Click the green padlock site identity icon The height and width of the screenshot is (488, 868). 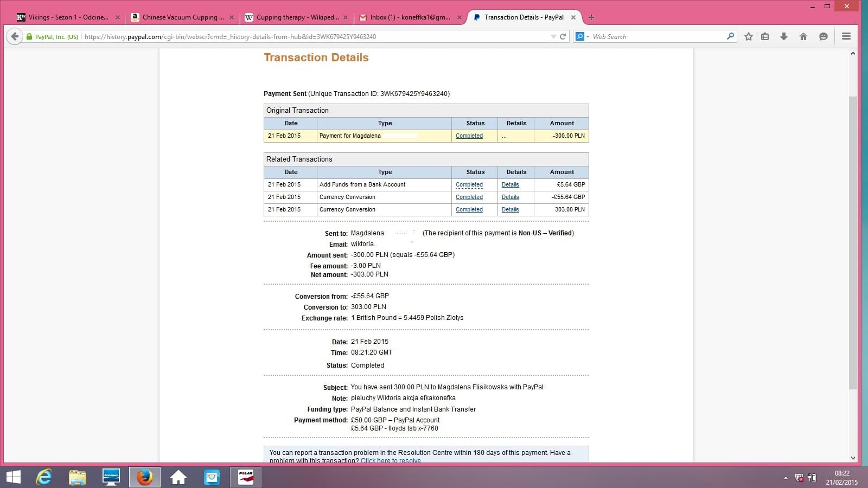(x=29, y=37)
